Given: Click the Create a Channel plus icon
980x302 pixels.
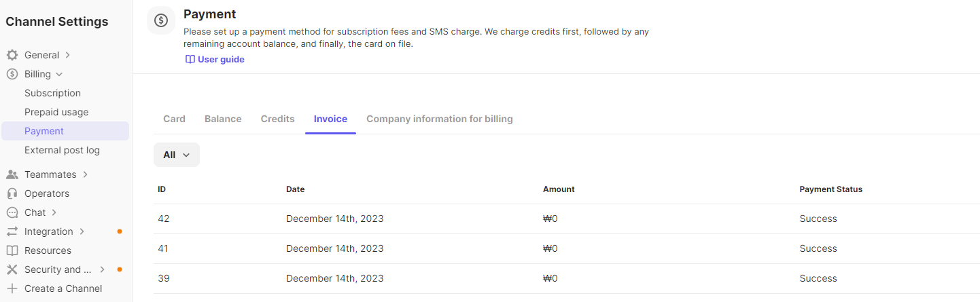Looking at the screenshot, I should tap(12, 288).
